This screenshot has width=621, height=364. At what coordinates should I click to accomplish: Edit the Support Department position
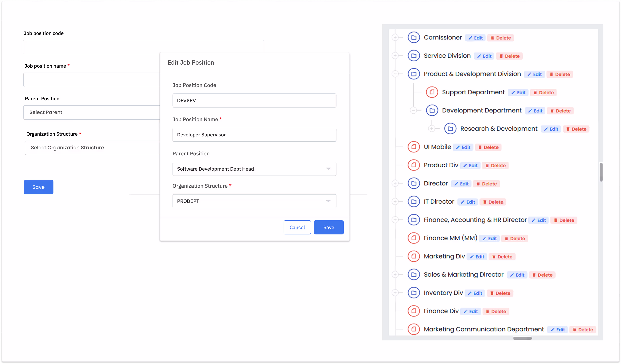coord(518,93)
